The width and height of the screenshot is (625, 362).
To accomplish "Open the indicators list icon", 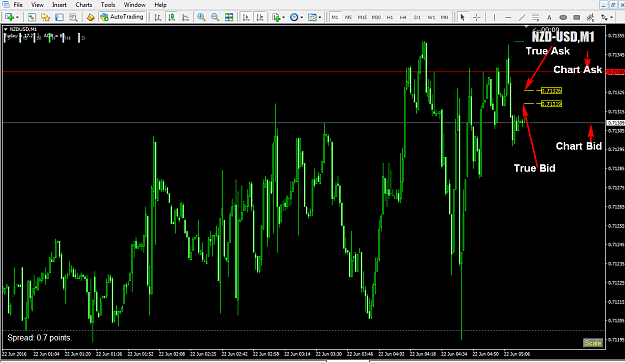I will click(276, 17).
